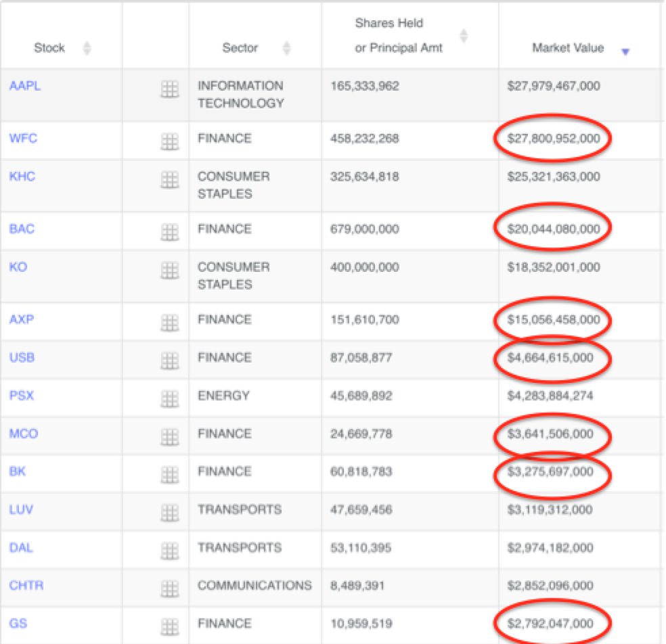The height and width of the screenshot is (644, 666).
Task: Open the BK stock link
Action: point(18,471)
